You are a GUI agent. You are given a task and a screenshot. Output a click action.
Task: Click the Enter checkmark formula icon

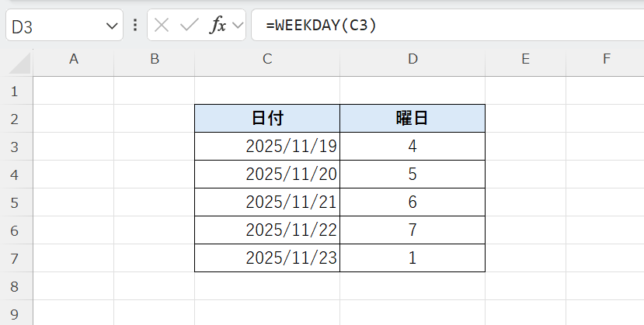[x=189, y=25]
